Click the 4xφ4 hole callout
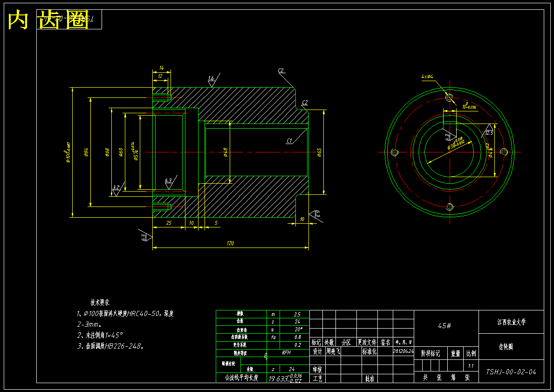 [x=427, y=76]
